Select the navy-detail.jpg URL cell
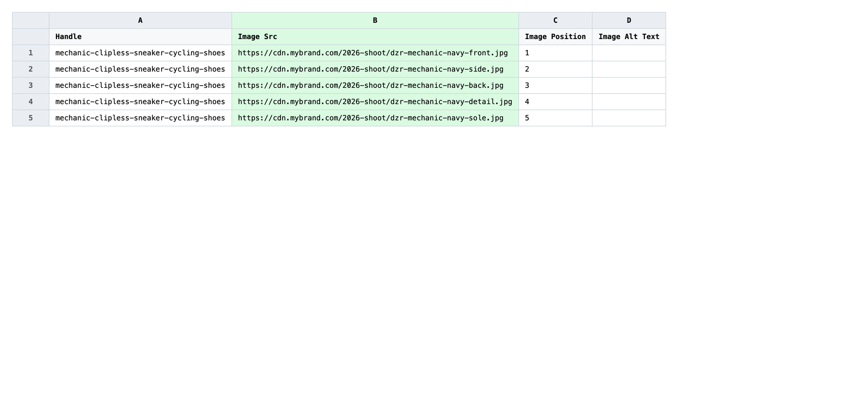 (375, 102)
